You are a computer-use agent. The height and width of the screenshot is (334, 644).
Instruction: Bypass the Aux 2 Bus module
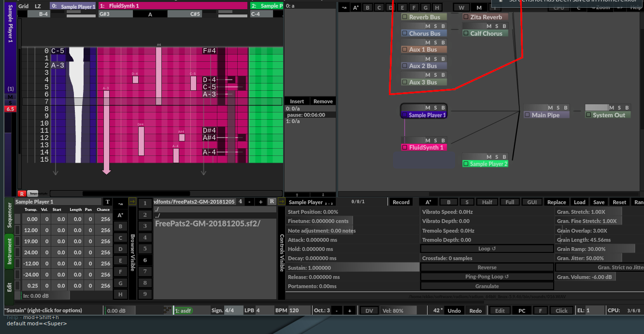coord(443,58)
